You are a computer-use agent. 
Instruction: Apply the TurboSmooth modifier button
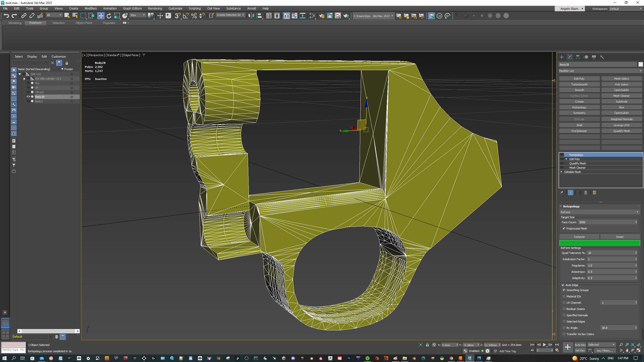[579, 84]
